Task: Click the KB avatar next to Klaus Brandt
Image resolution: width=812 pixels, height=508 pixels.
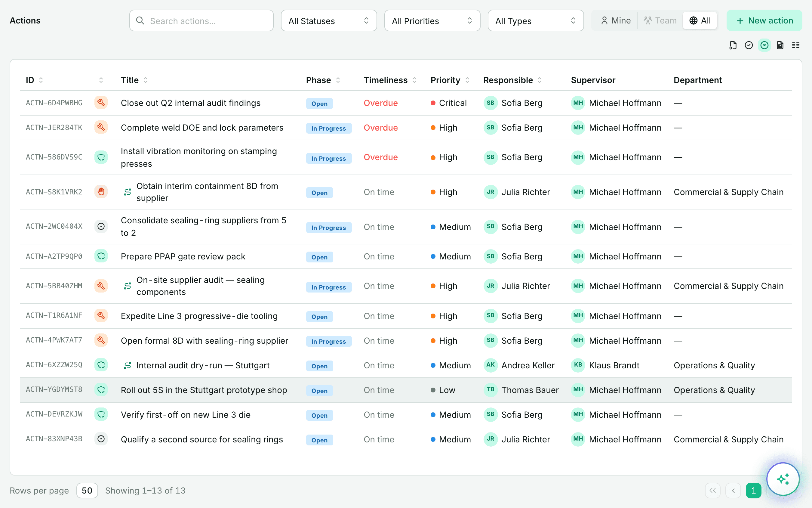Action: [x=578, y=365]
